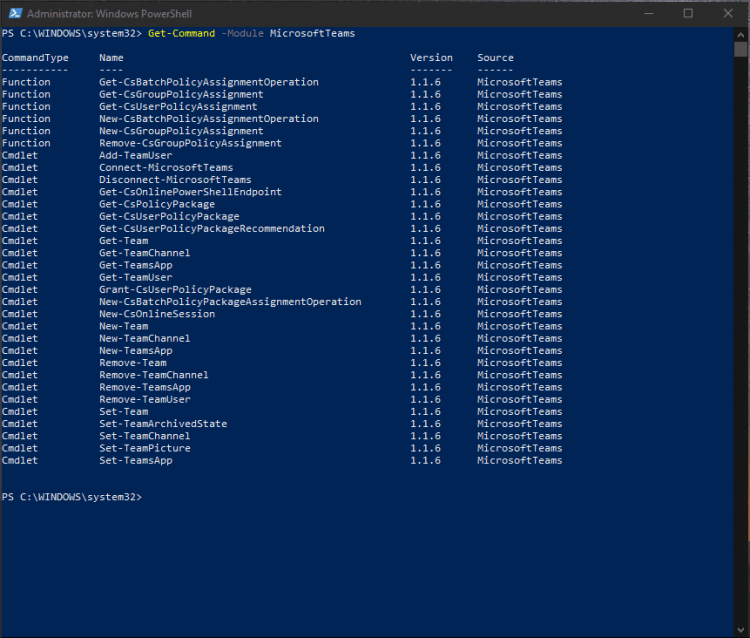This screenshot has height=638, width=750.
Task: Click 'Grant-CsUserPolicyPackage' cmdlet name
Action: click(175, 290)
